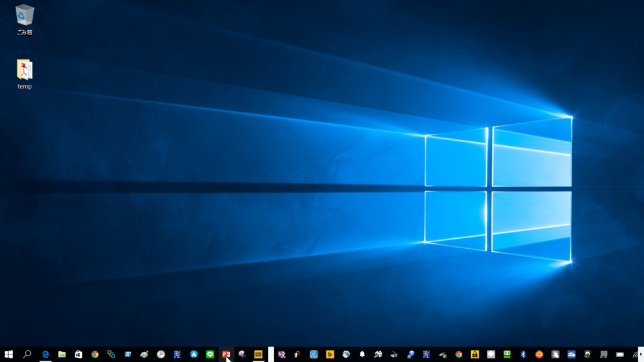Expand the tray overflow arrow at the taskbar edge

pos(641,354)
